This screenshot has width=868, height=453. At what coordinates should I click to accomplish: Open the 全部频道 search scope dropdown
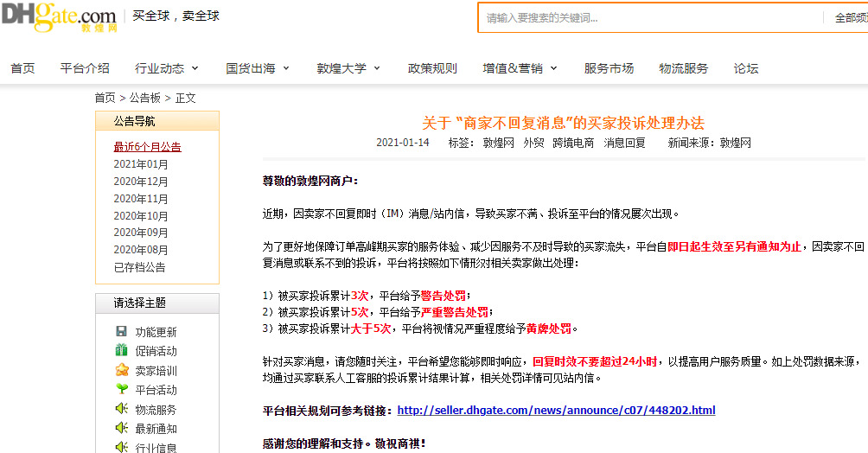tap(851, 18)
